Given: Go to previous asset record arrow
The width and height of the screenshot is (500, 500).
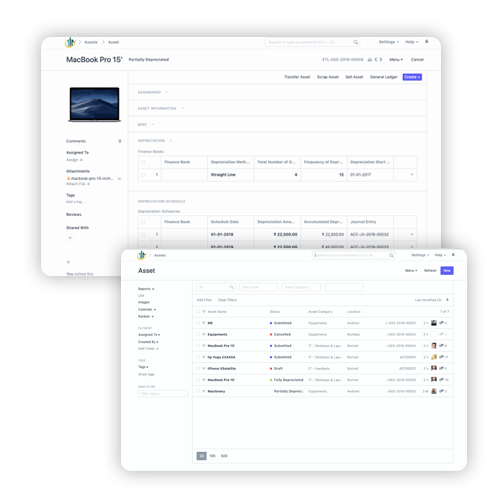Looking at the screenshot, I should point(376,60).
